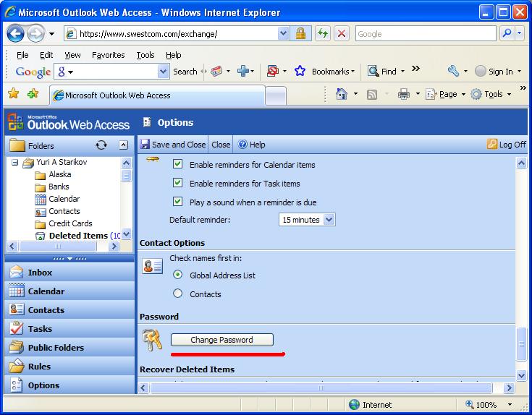Open the View menu
Viewport: 532px width, 415px height.
[72, 55]
